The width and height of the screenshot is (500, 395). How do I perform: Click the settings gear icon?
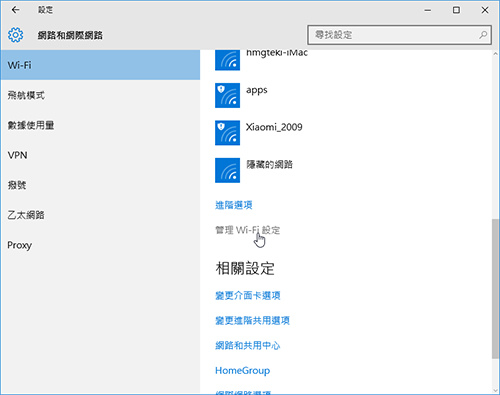click(x=15, y=35)
